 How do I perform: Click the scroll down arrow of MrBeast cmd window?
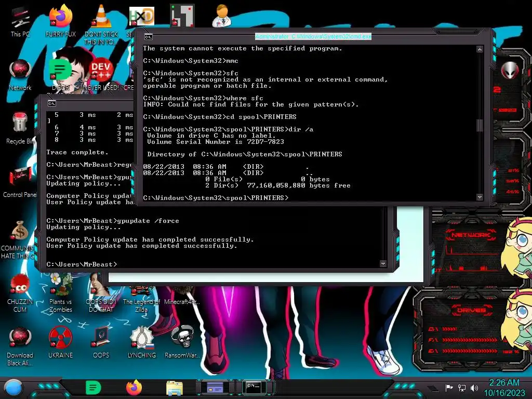point(383,263)
